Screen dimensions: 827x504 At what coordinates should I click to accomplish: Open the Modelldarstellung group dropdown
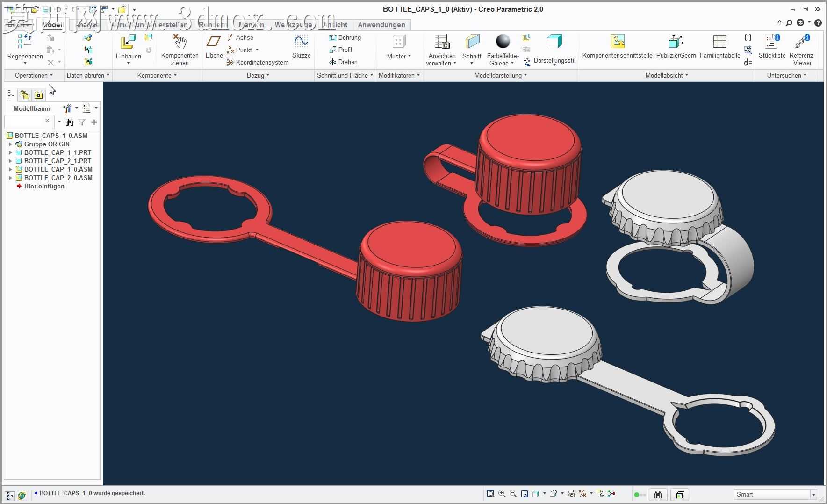[x=500, y=75]
